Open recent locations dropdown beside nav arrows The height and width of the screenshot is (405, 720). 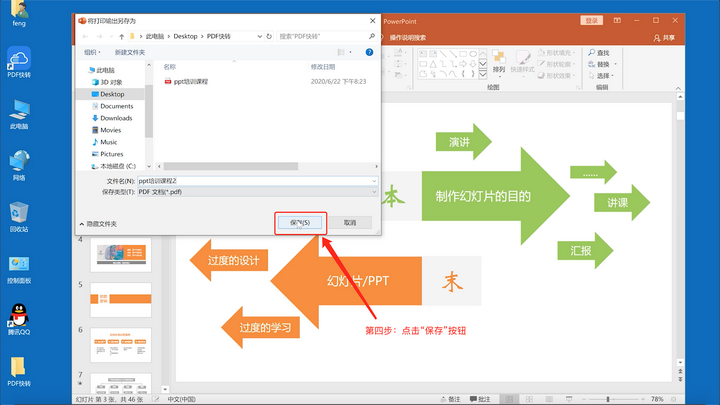pyautogui.click(x=111, y=36)
